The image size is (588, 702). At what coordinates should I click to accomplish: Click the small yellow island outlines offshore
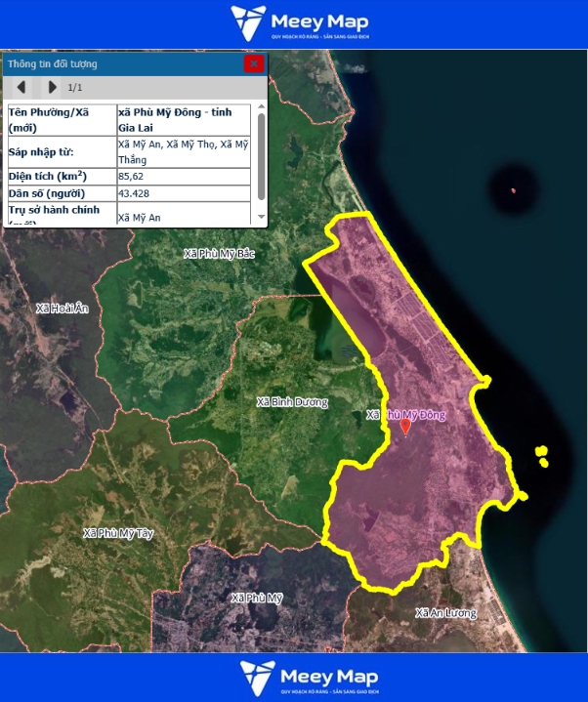[541, 456]
